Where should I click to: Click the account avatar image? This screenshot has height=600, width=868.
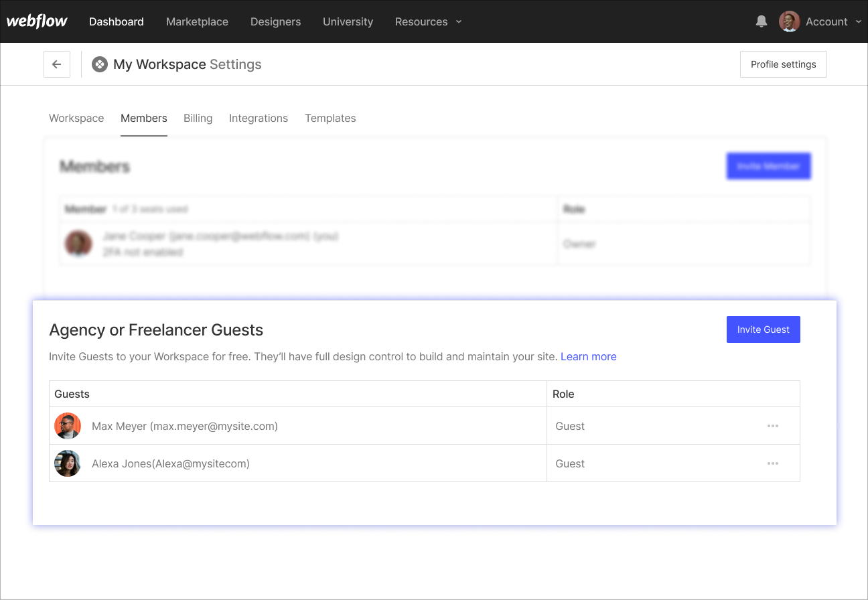coord(789,21)
